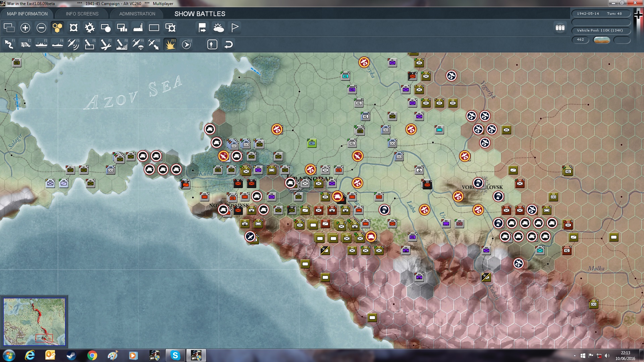644x362 pixels.
Task: Open the INFO SCREENS tab
Action: tap(82, 14)
